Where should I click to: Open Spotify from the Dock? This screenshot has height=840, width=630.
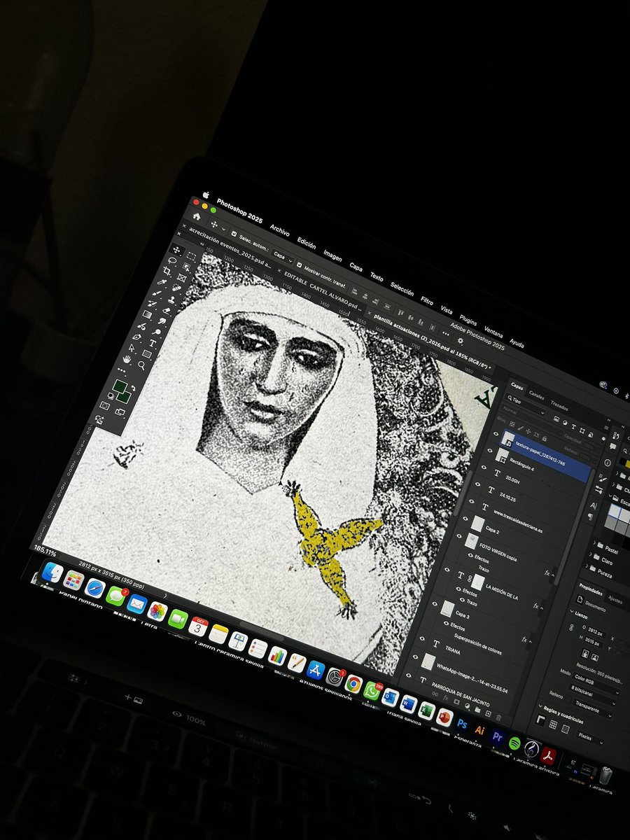click(x=514, y=742)
